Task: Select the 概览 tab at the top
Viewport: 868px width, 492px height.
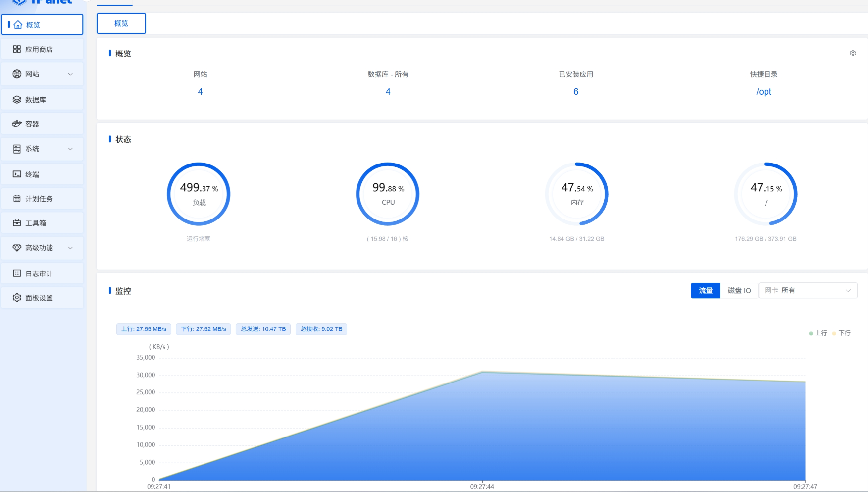Action: 121,23
